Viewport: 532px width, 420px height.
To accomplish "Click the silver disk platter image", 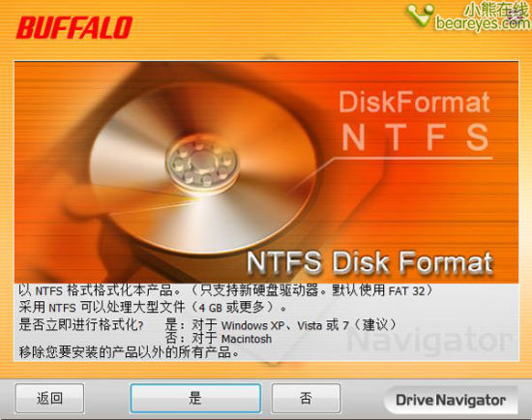I will tap(203, 168).
